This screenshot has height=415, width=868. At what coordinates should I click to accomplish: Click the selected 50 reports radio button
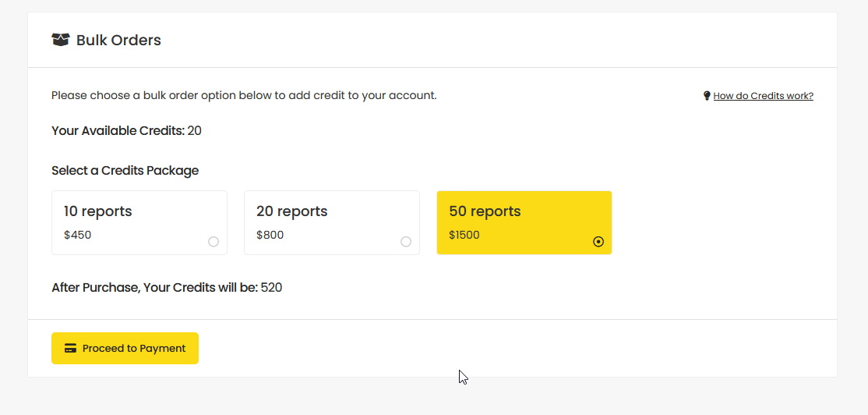[x=598, y=242]
